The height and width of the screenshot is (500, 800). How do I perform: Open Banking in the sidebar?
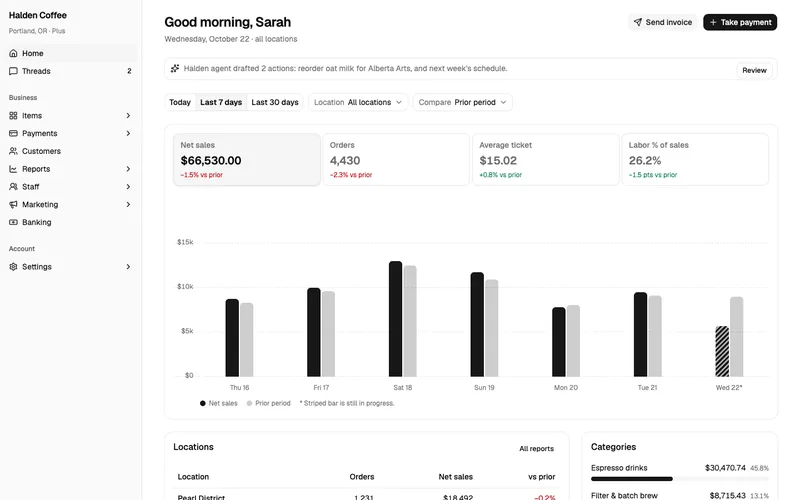coord(69,222)
